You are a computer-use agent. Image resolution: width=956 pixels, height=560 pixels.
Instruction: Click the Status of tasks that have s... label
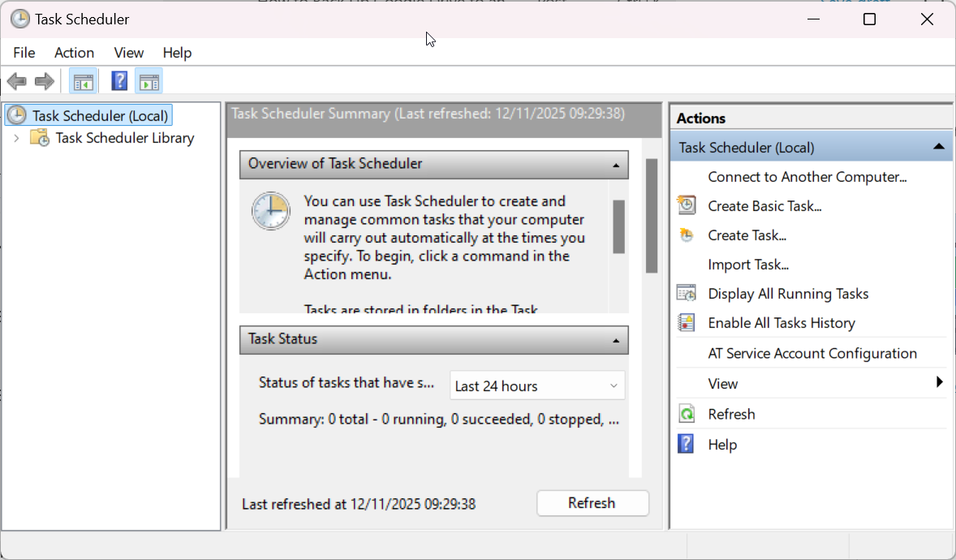coord(347,383)
